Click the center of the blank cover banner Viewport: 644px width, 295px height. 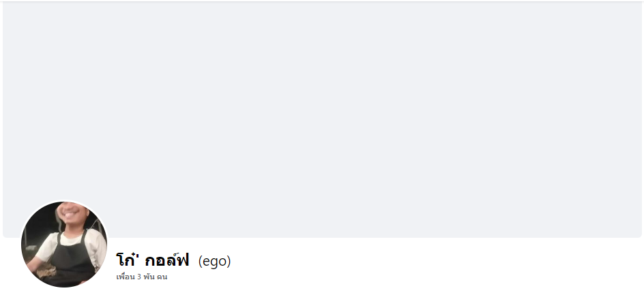coord(322,120)
